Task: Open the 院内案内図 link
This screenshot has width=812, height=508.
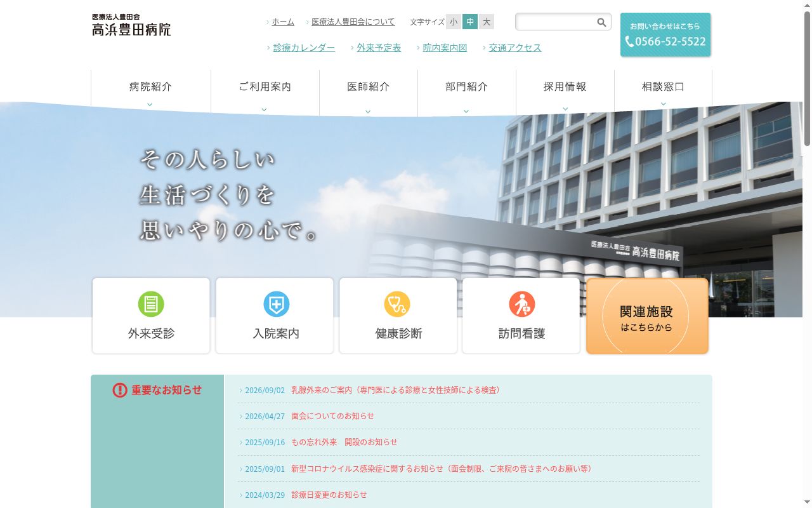Action: point(445,48)
